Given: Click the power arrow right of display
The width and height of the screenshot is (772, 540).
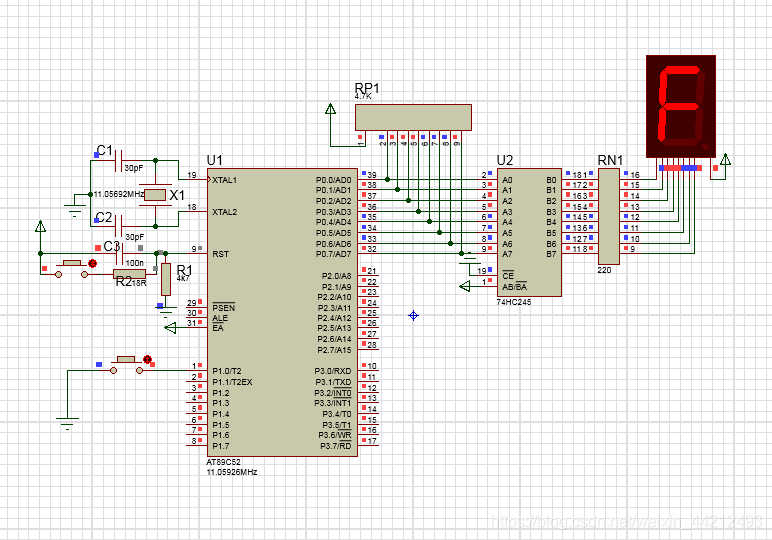Looking at the screenshot, I should tap(725, 158).
